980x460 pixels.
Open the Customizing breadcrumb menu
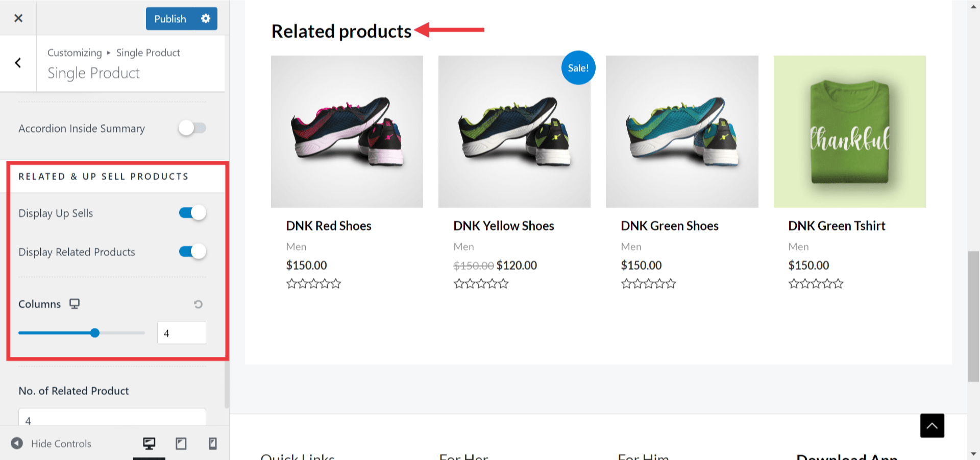click(x=75, y=52)
